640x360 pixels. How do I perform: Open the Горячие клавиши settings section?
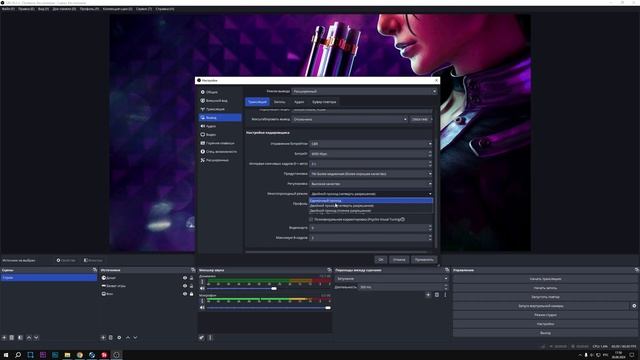[220, 143]
